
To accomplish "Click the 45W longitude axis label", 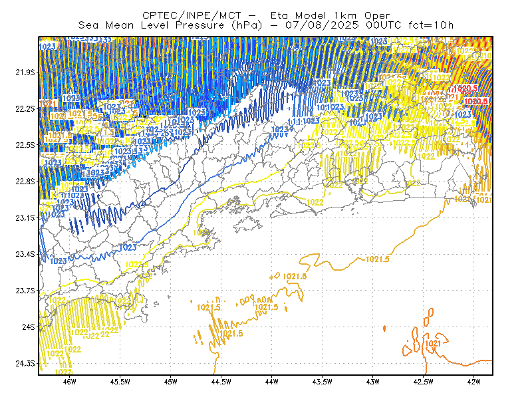I will coord(171,382).
